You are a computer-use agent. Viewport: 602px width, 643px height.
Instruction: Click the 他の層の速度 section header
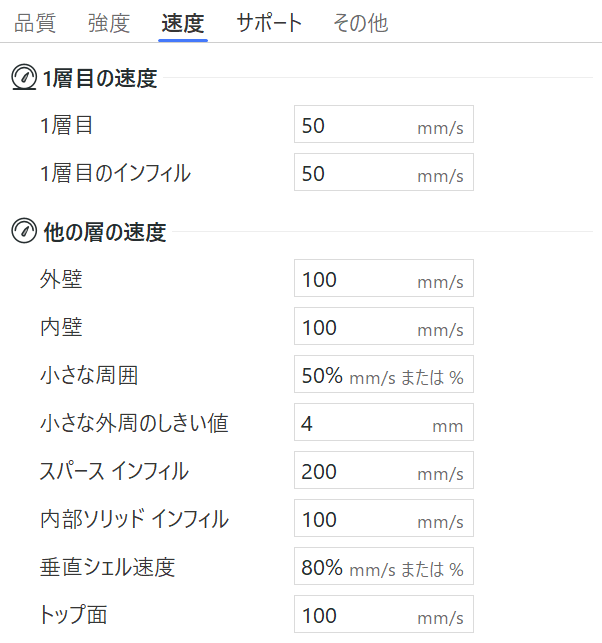pyautogui.click(x=104, y=233)
